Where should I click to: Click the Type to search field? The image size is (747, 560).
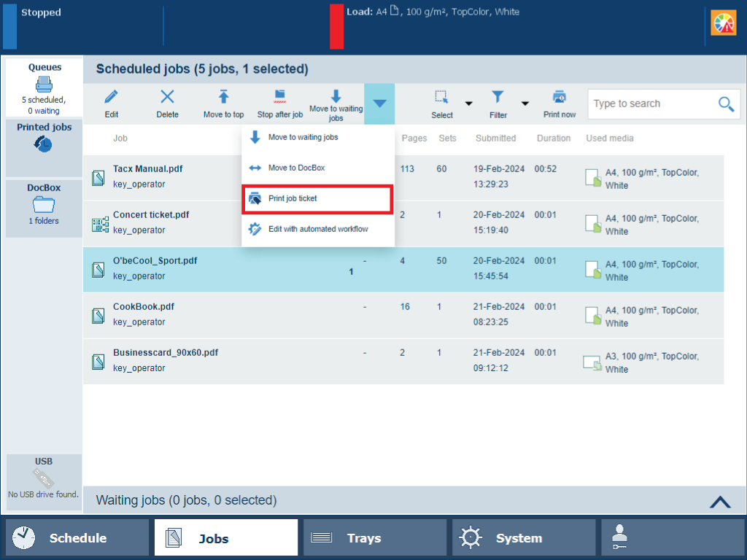pos(649,104)
